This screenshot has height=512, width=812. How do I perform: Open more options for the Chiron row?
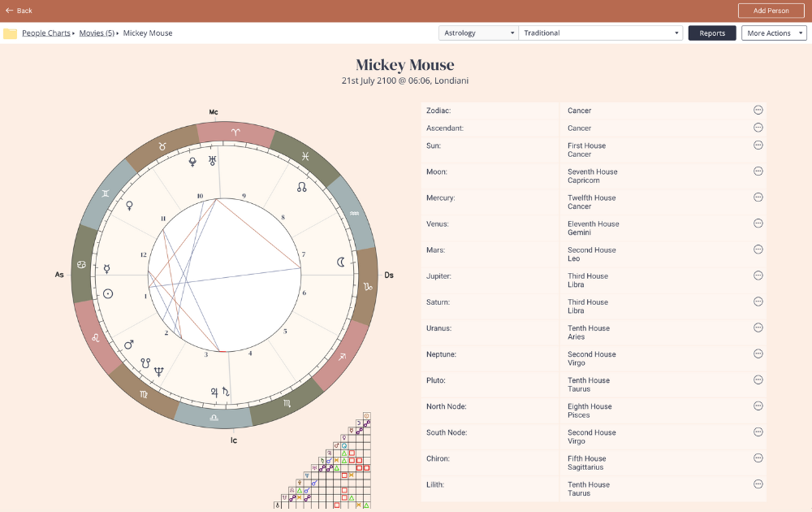(758, 458)
